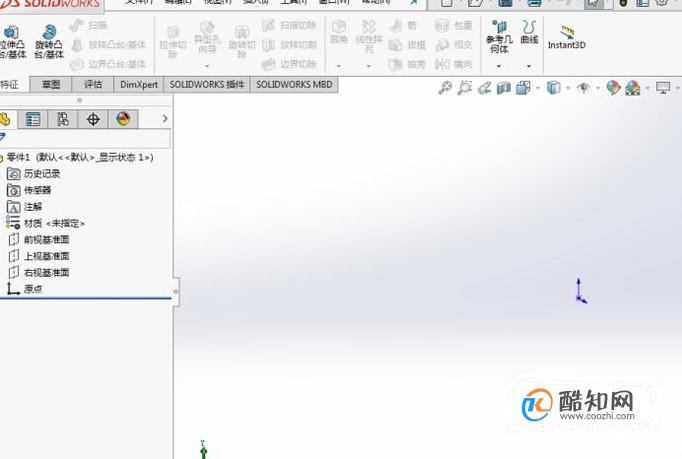Select 上视基准面 (Top Plane)
The image size is (682, 459).
(x=38, y=256)
